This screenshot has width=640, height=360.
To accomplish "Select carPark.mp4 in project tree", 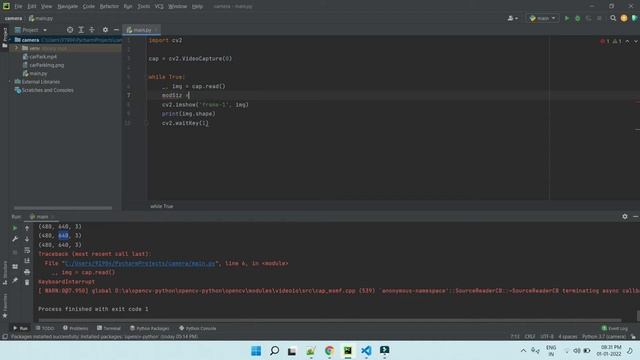I will (40, 57).
